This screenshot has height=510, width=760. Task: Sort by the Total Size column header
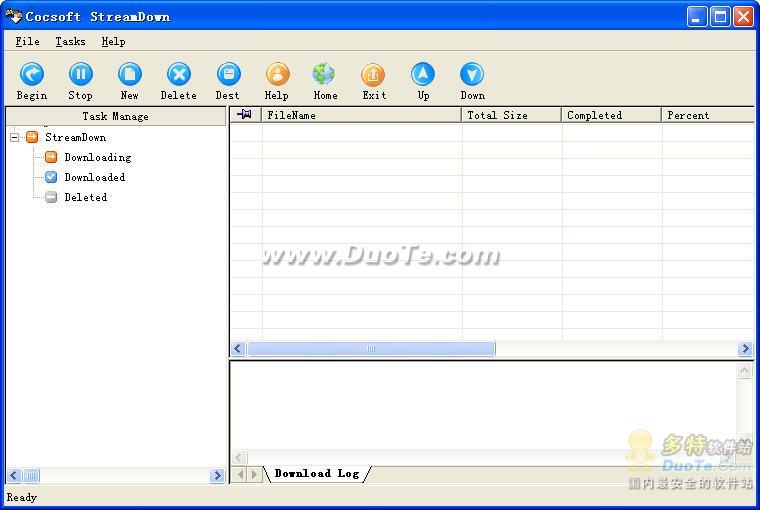511,115
